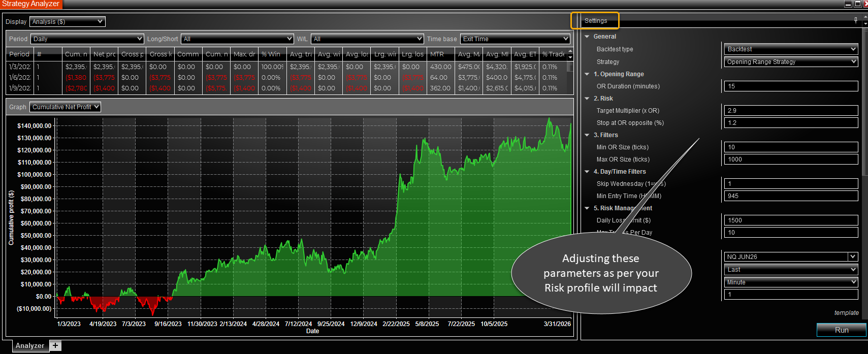
Task: Edit the Target Multiplier (x OR) field
Action: (x=791, y=111)
